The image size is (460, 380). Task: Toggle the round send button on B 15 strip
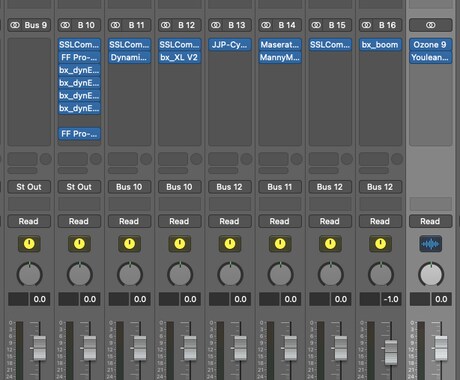pyautogui.click(x=347, y=159)
